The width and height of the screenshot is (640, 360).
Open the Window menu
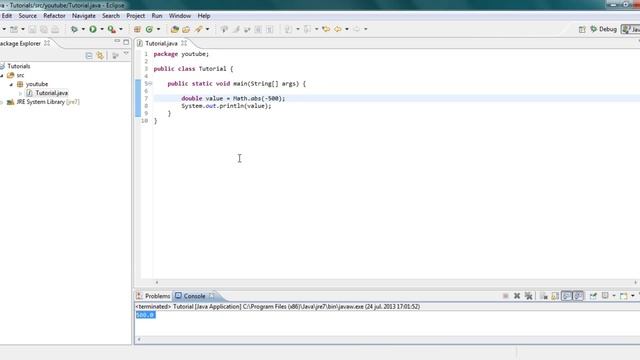coord(180,16)
